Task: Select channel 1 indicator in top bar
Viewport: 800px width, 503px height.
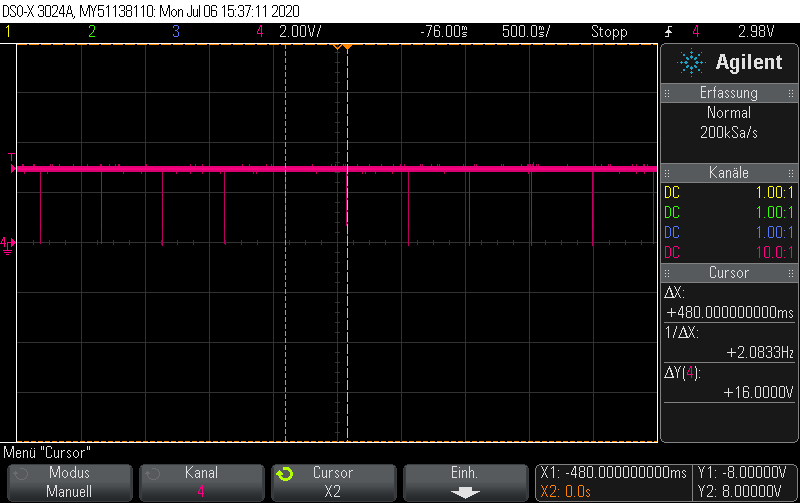Action: coord(8,32)
